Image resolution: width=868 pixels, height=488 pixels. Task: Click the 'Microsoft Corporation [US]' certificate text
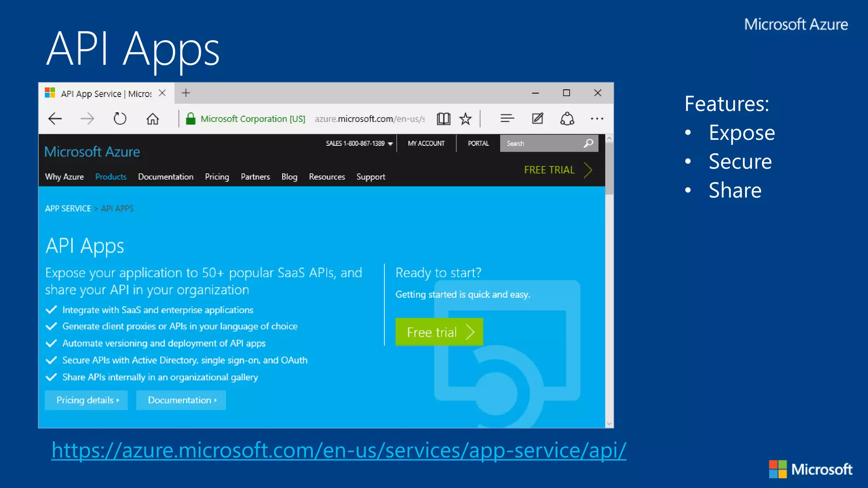tap(253, 119)
